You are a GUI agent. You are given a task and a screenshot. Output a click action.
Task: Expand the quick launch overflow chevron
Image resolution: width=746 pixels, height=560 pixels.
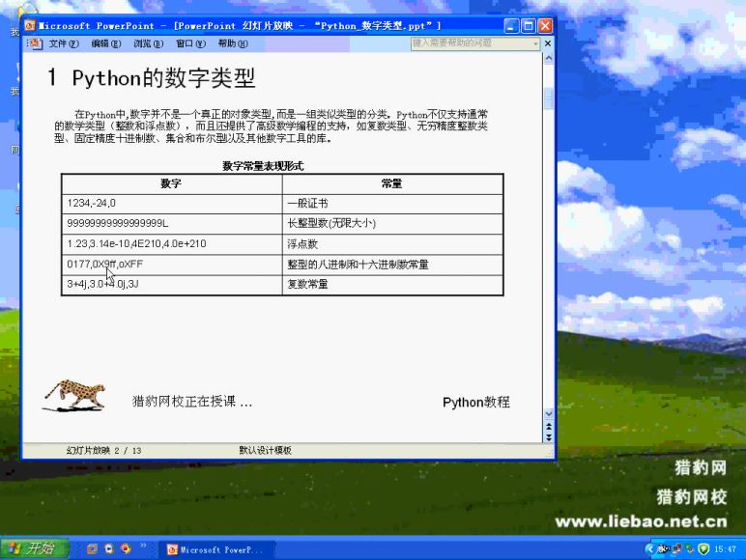click(x=143, y=546)
